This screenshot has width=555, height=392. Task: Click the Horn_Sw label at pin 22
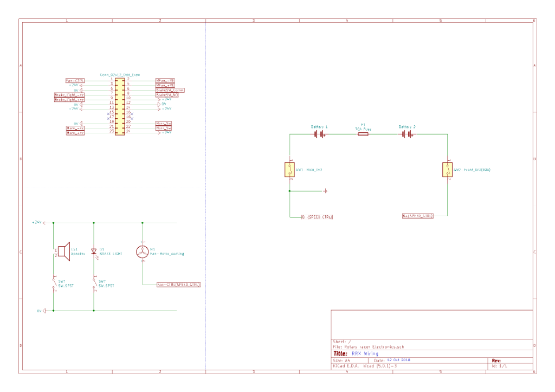[x=164, y=128]
